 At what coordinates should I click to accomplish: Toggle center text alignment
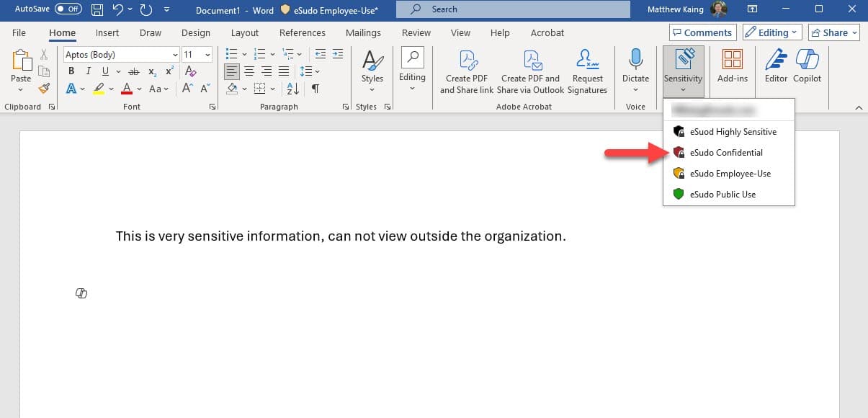(249, 70)
